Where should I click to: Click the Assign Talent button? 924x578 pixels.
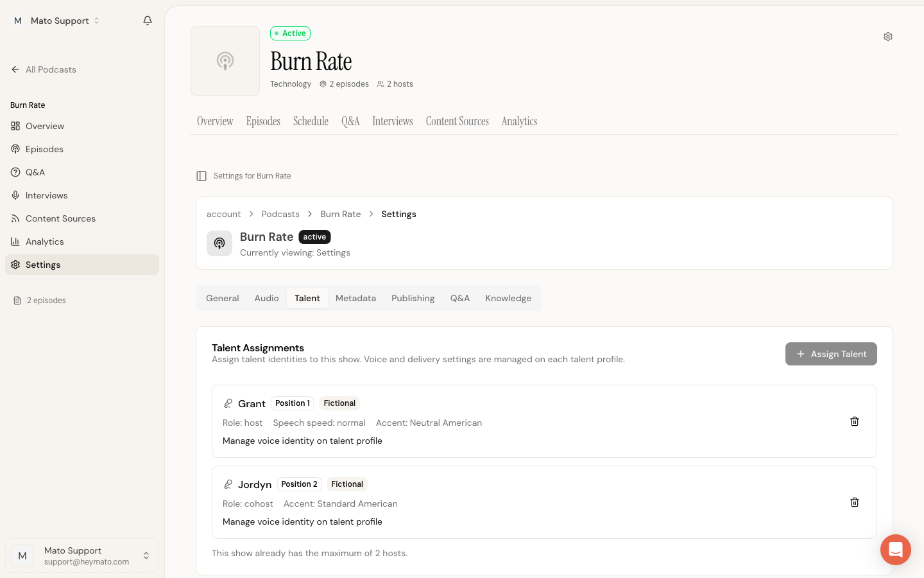coord(831,354)
